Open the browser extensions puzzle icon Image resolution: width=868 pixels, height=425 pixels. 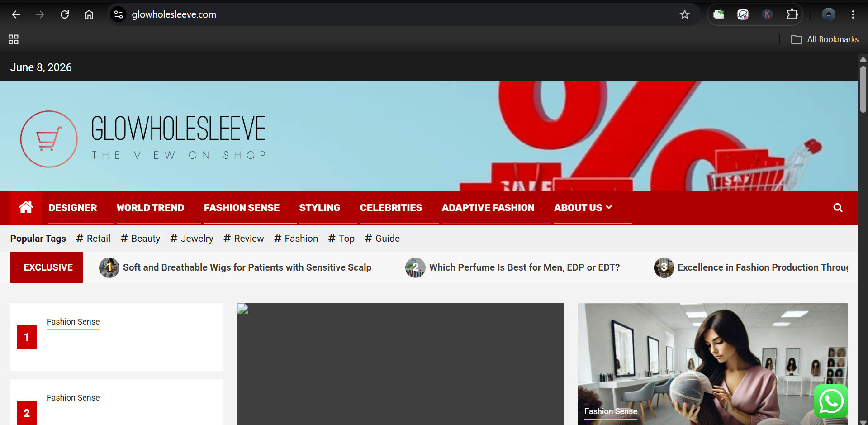click(792, 14)
